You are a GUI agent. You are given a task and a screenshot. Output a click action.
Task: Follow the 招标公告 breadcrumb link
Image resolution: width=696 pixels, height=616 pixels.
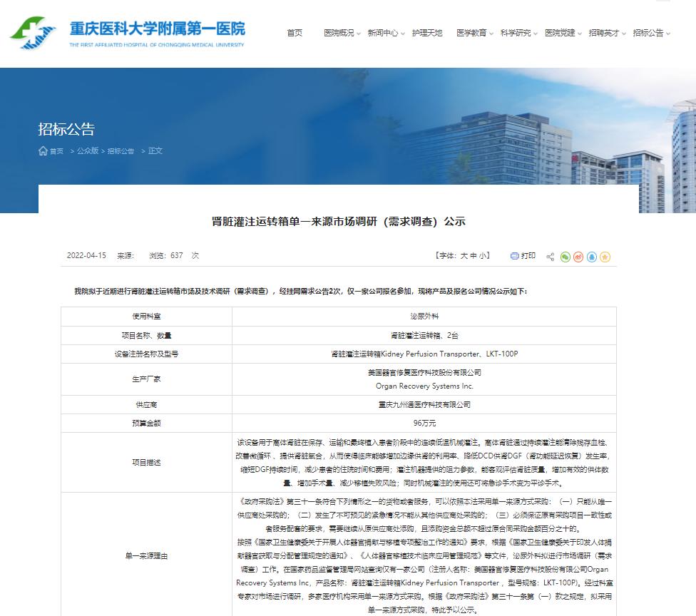[x=121, y=151]
